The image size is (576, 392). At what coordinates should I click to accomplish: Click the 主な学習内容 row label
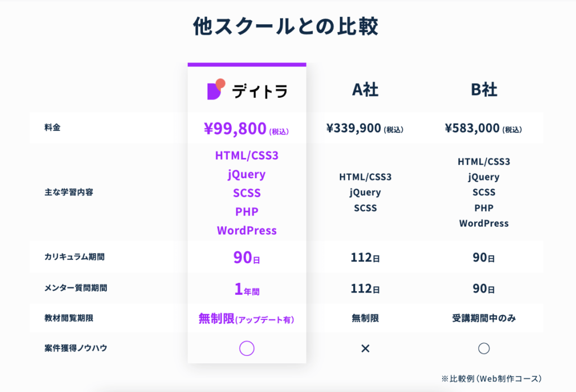(x=69, y=192)
